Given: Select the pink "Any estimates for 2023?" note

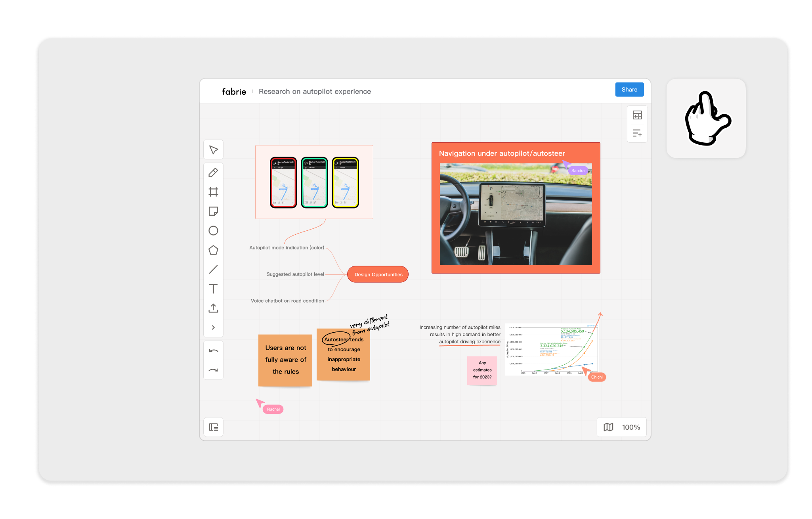Looking at the screenshot, I should click(x=482, y=370).
